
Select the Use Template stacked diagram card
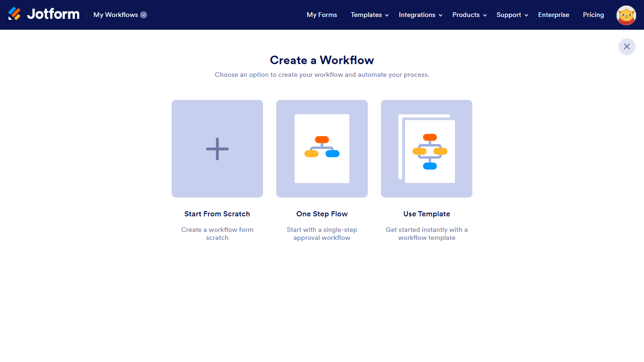pyautogui.click(x=427, y=148)
